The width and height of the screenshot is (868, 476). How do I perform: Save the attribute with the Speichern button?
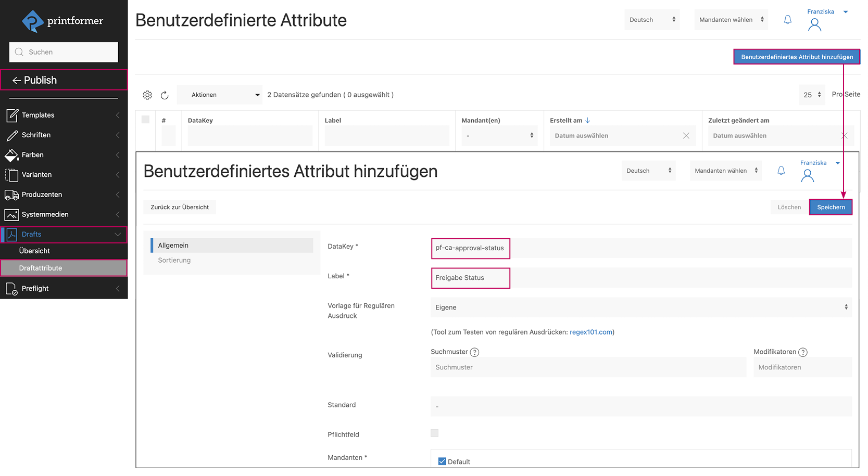[831, 207]
